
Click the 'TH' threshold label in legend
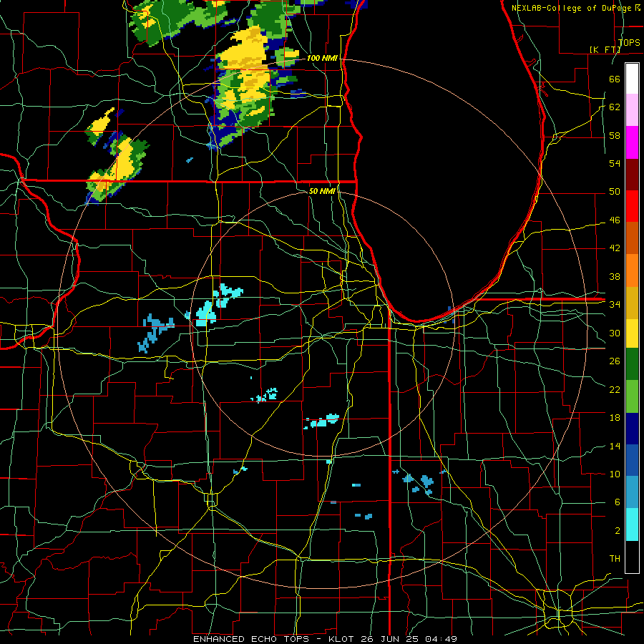[615, 559]
